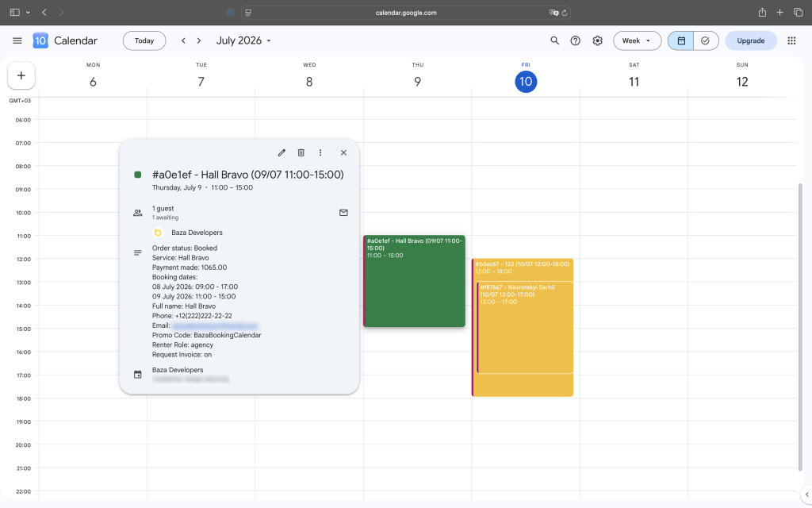This screenshot has width=812, height=508.
Task: Toggle the browser sidebar icon
Action: [14, 13]
